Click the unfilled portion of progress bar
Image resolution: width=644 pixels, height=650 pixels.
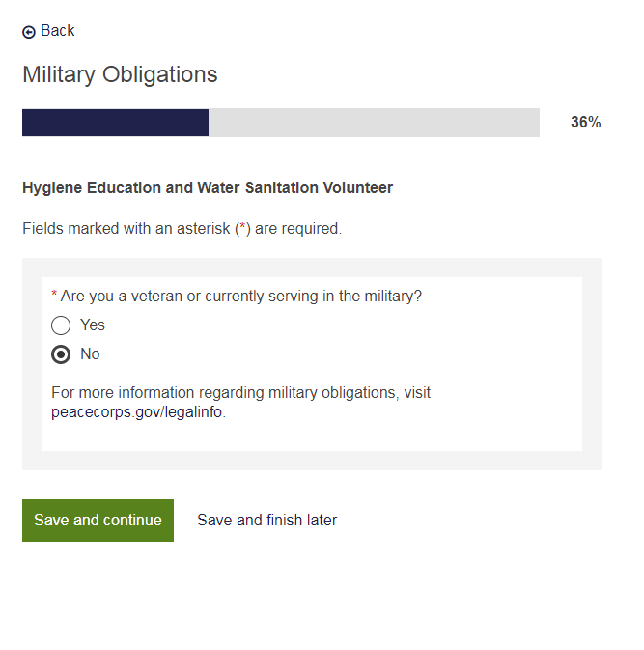374,123
